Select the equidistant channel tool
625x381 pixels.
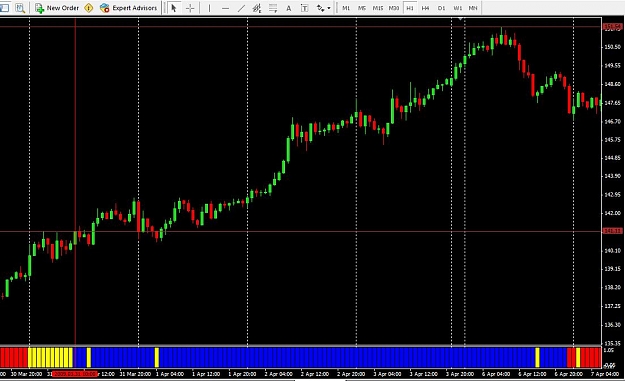257,8
